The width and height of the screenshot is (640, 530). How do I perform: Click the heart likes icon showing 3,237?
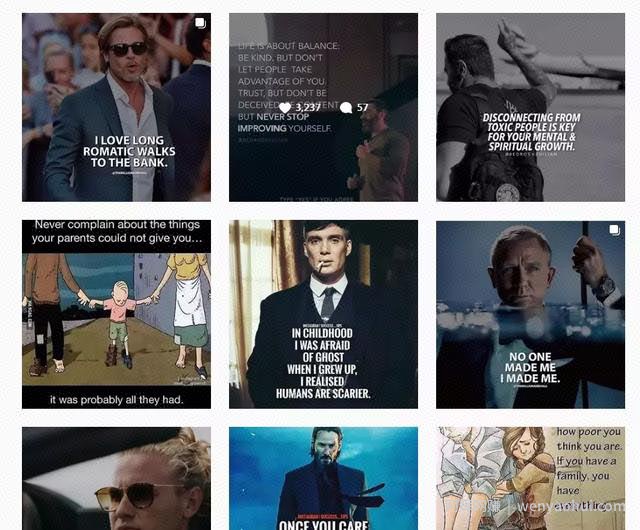pyautogui.click(x=285, y=108)
